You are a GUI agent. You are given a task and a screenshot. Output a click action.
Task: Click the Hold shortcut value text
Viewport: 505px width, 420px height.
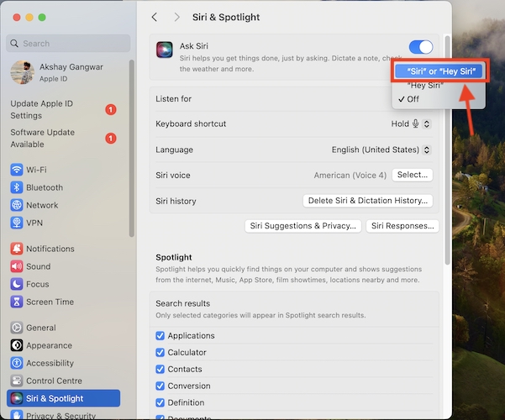400,124
